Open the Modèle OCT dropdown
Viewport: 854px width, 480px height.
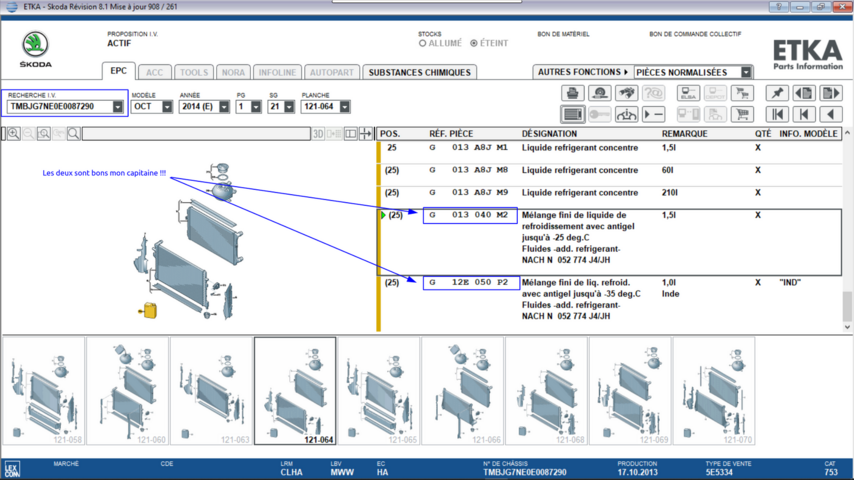pos(167,107)
